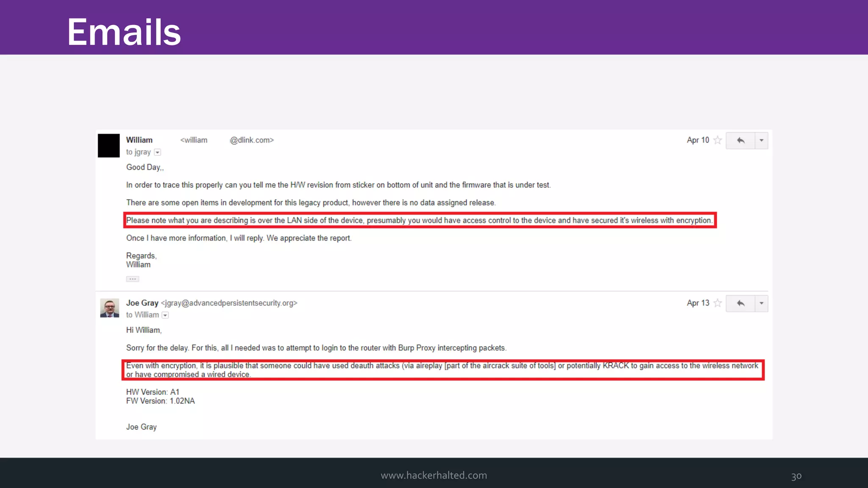Click sentence asking for the H/W revision
Viewport: 868px width, 488px height.
click(x=339, y=185)
